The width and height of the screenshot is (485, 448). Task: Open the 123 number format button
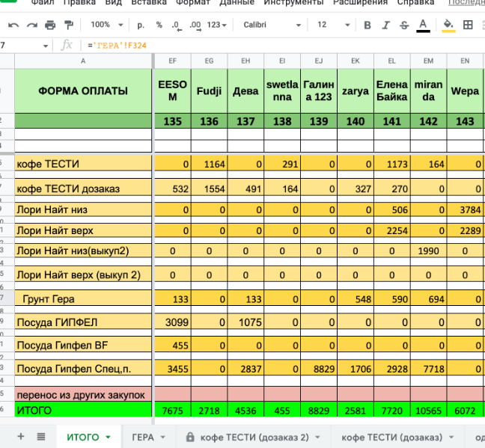click(x=216, y=25)
